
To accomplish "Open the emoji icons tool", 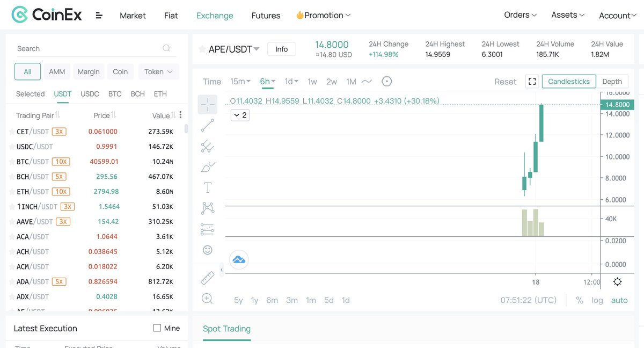I will click(x=208, y=250).
